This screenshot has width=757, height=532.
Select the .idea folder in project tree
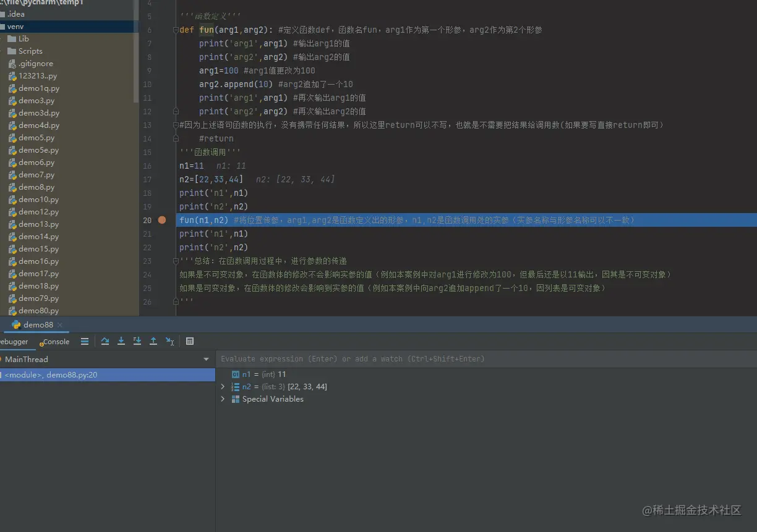click(69, 14)
